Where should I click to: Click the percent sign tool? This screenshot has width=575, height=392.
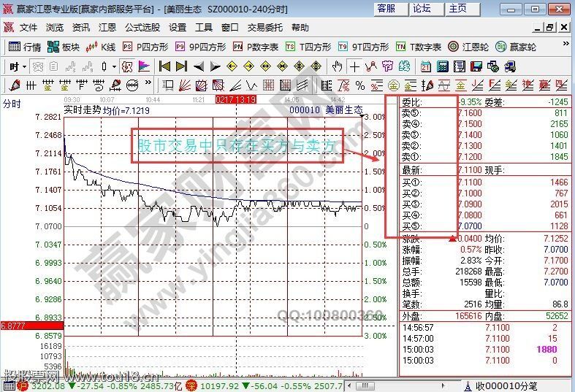click(x=360, y=85)
